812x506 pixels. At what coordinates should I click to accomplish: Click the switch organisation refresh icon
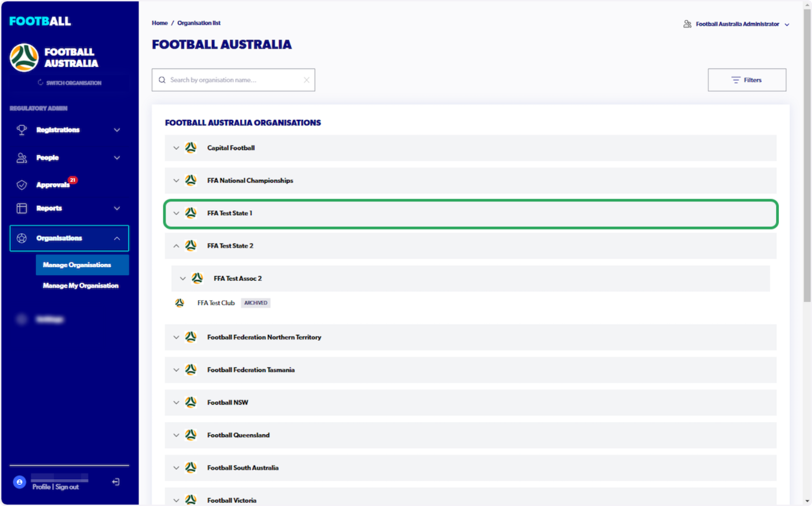pos(40,82)
